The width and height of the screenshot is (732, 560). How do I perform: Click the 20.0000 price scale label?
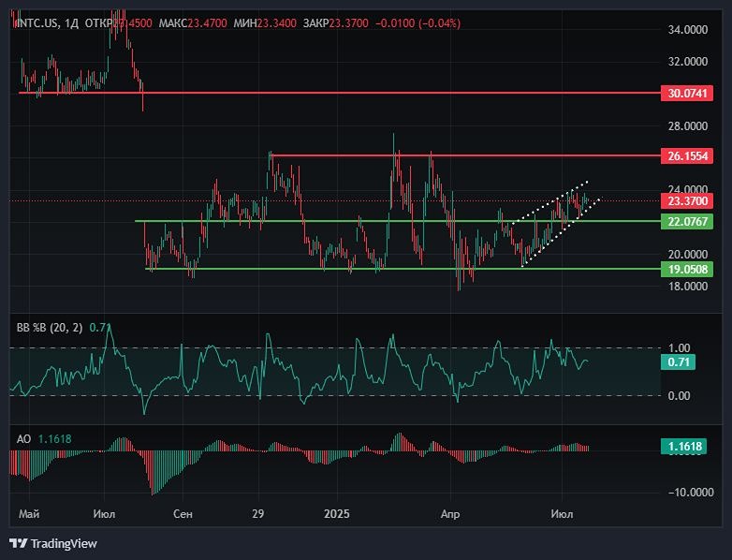(688, 255)
